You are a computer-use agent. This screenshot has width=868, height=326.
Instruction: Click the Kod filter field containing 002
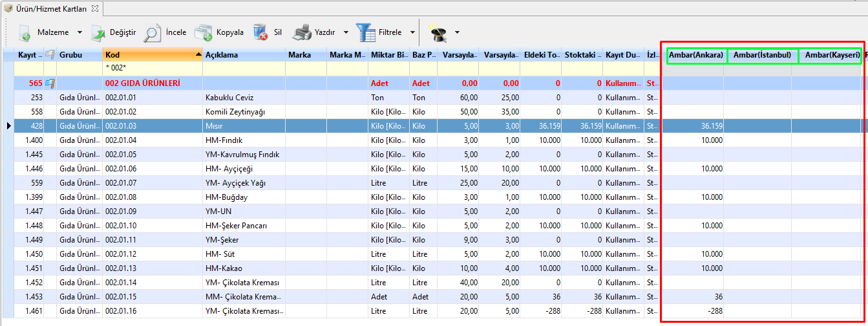(x=152, y=69)
